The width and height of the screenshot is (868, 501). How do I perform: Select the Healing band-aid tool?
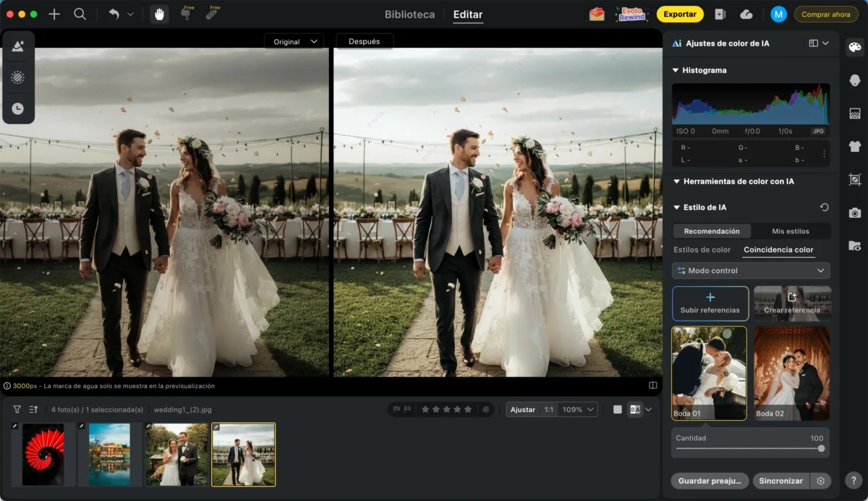pyautogui.click(x=213, y=14)
